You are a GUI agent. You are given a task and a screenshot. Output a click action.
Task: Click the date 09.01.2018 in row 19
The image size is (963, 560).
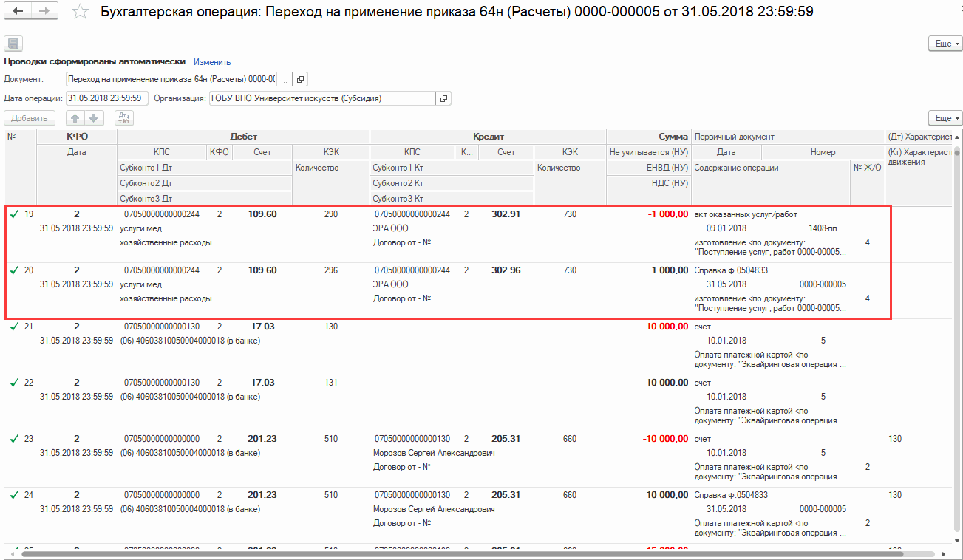point(726,228)
